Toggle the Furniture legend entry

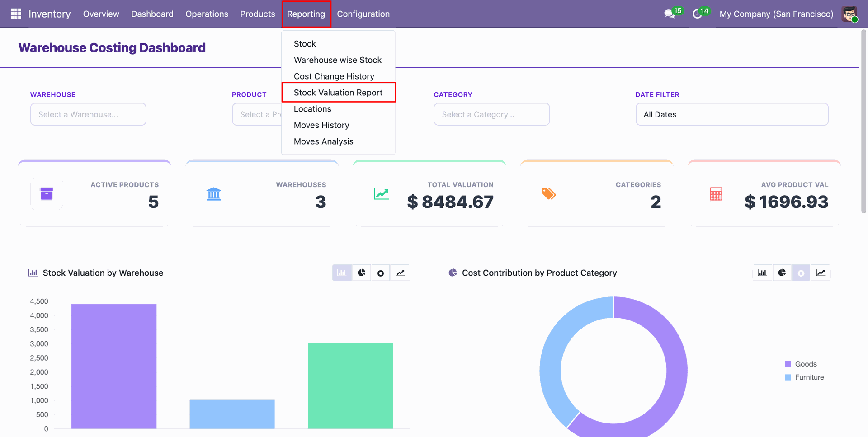tap(804, 377)
